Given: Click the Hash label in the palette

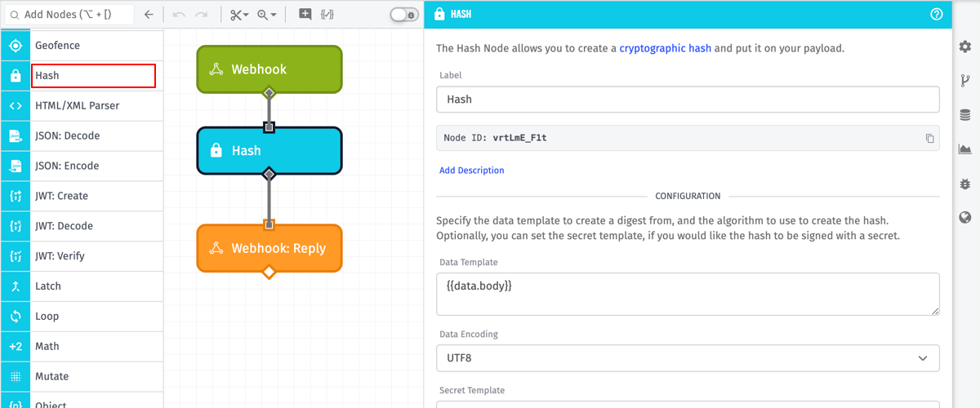Looking at the screenshot, I should coord(47,76).
